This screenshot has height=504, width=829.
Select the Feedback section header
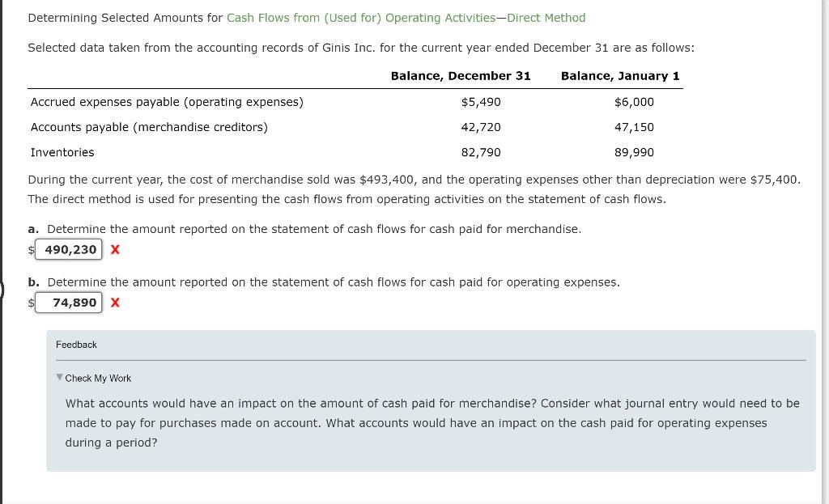coord(76,344)
